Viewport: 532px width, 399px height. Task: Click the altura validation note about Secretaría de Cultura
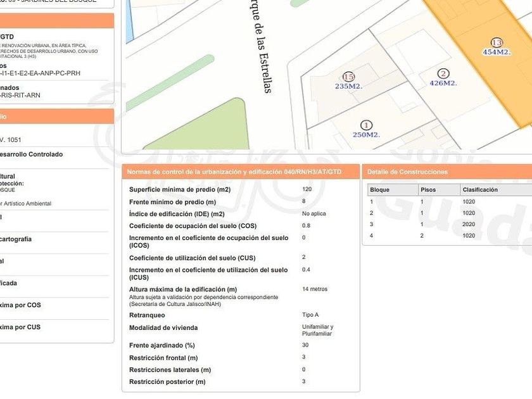(x=203, y=301)
